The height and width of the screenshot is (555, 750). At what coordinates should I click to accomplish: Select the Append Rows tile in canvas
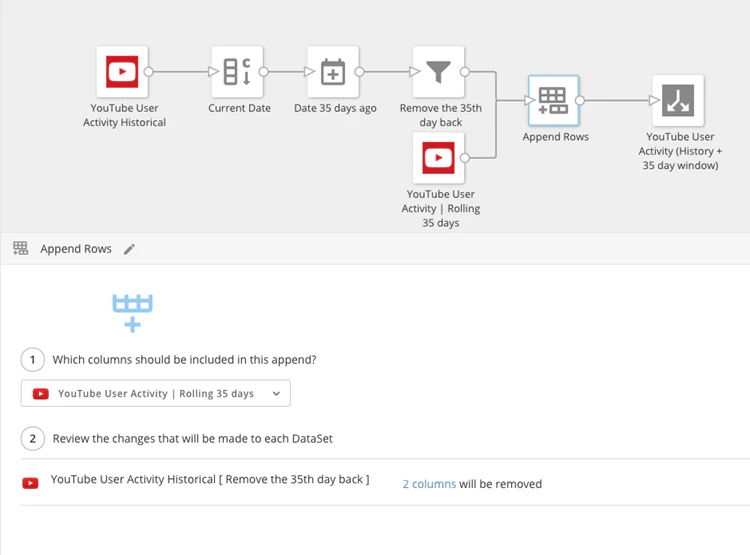(553, 100)
